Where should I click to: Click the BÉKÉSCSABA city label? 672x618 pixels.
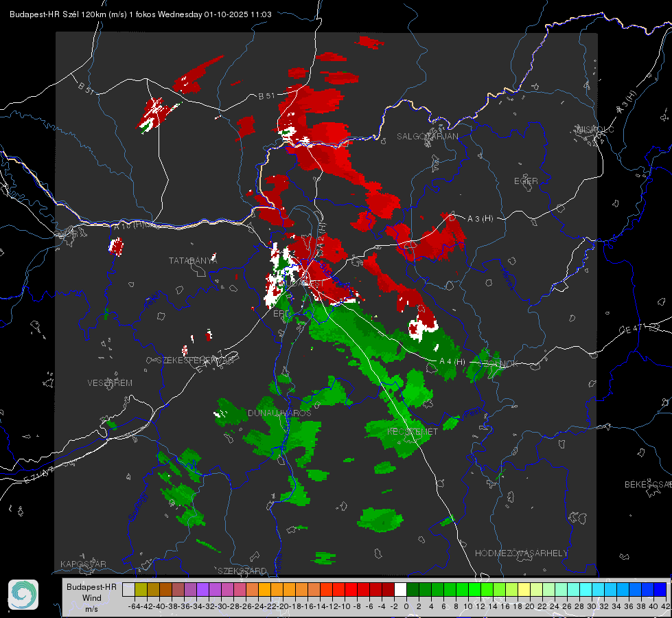coord(648,485)
